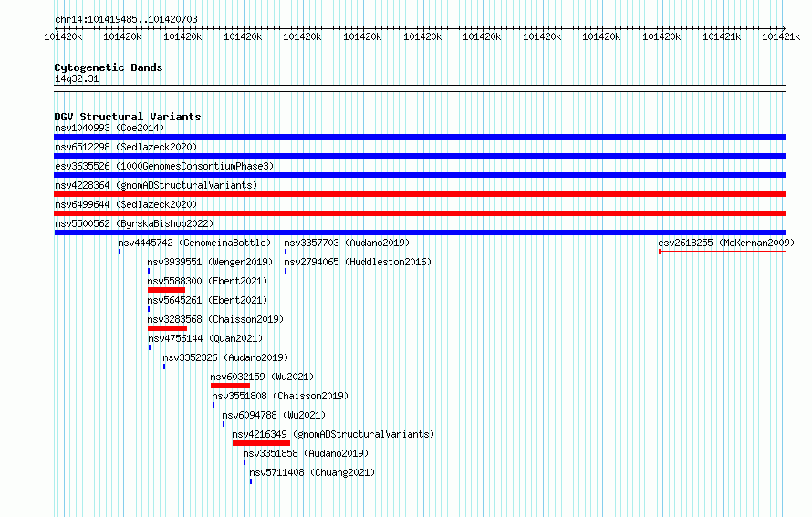Select the red bar under nsv6499644
Screen dimensions: 812x517
tap(420, 213)
